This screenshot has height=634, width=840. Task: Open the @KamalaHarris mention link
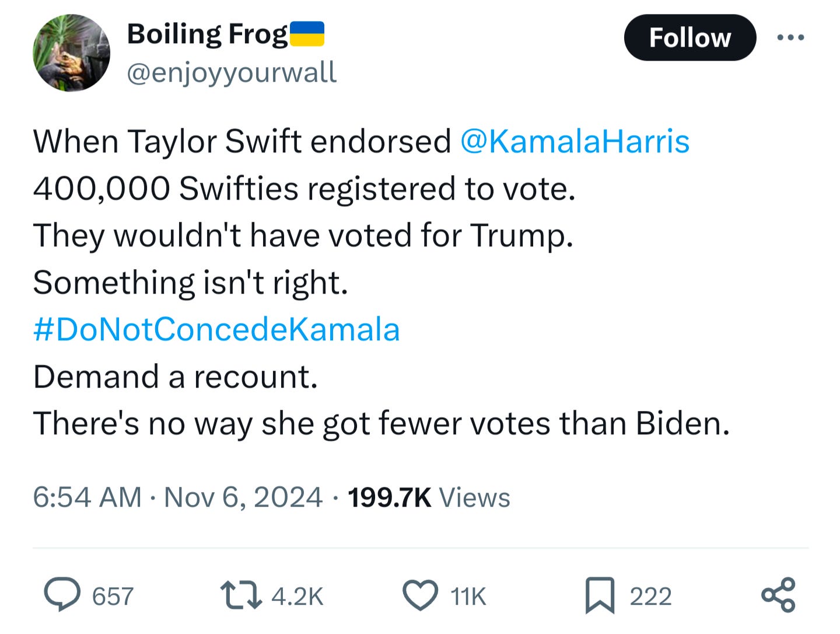pyautogui.click(x=575, y=141)
